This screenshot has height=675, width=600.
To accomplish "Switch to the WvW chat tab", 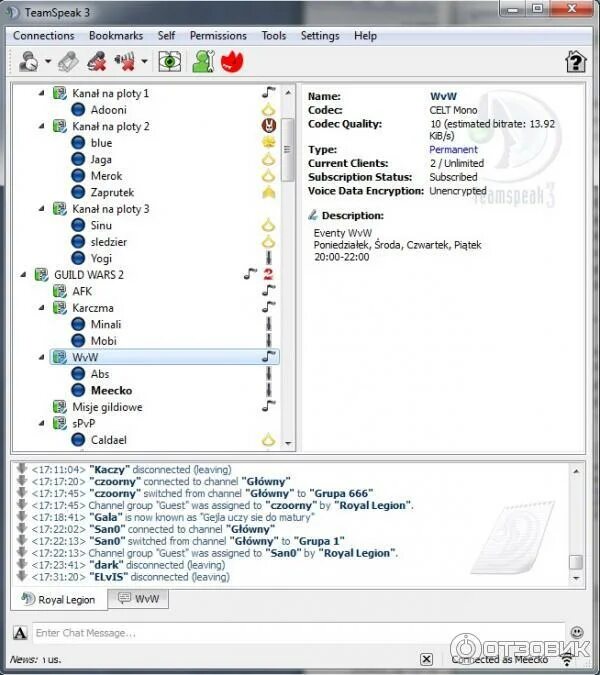I will coord(138,598).
